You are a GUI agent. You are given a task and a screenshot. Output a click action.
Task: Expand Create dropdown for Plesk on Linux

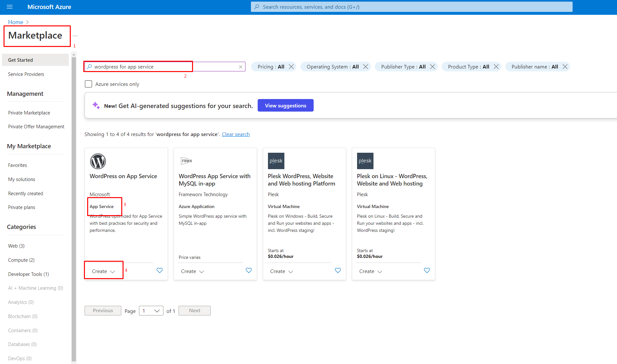tap(371, 271)
